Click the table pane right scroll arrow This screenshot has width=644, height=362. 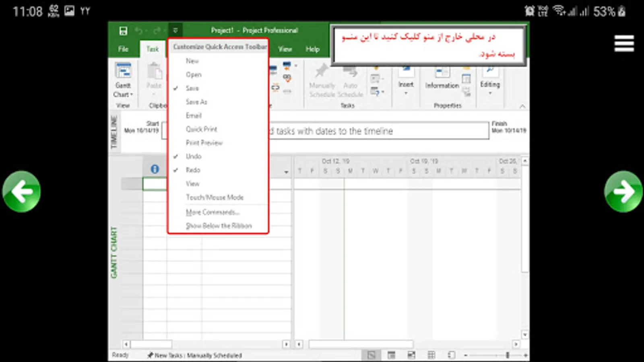click(x=286, y=344)
